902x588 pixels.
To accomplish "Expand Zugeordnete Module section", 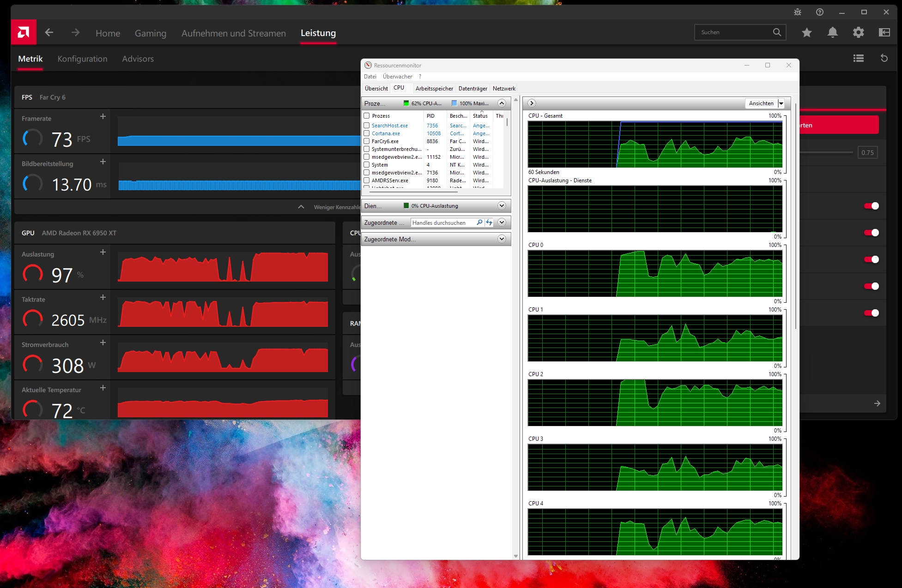I will click(502, 239).
